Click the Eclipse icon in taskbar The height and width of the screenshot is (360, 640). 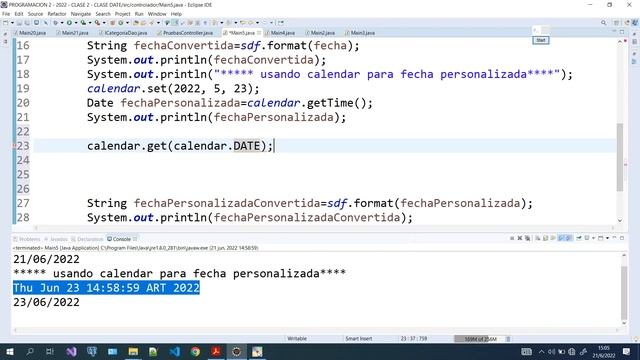click(236, 351)
